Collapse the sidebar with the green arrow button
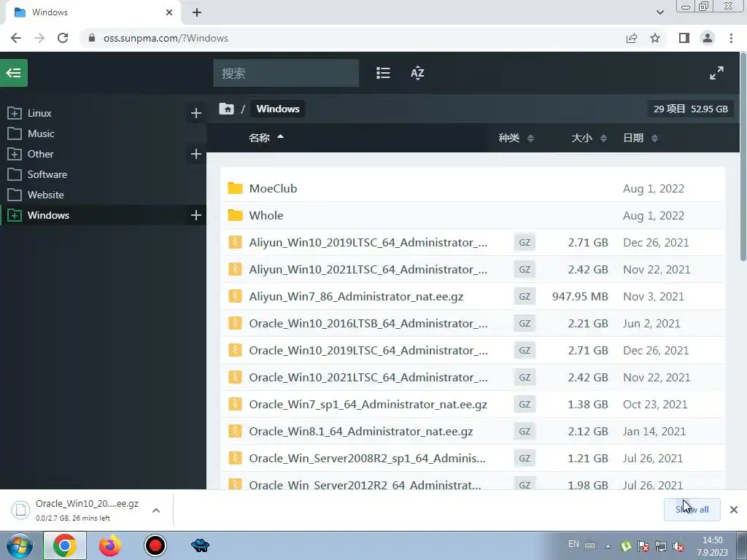The width and height of the screenshot is (747, 560). pyautogui.click(x=14, y=73)
